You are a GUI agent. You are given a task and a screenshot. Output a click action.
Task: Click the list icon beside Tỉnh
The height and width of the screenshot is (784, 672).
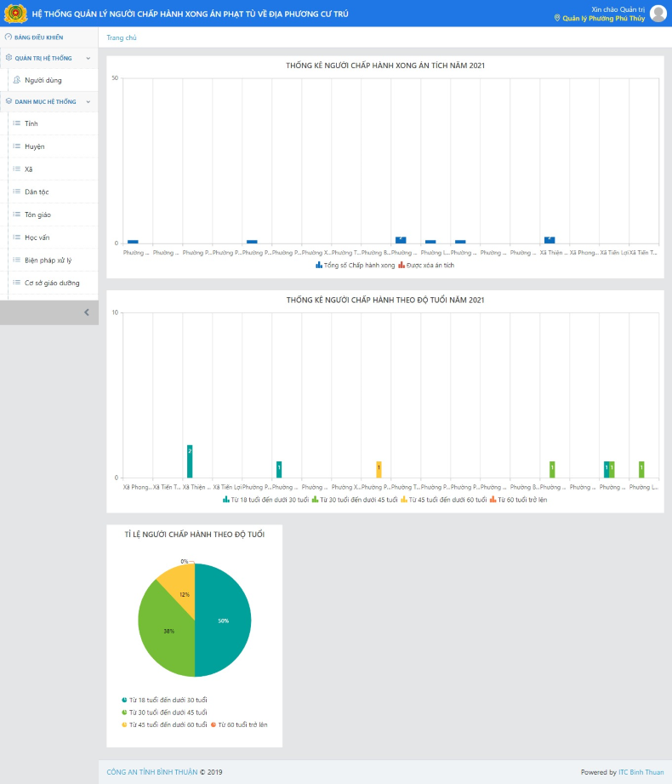(x=16, y=123)
